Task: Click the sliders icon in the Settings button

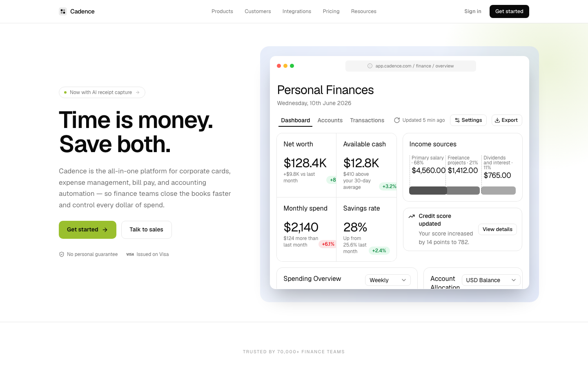Action: (x=457, y=120)
